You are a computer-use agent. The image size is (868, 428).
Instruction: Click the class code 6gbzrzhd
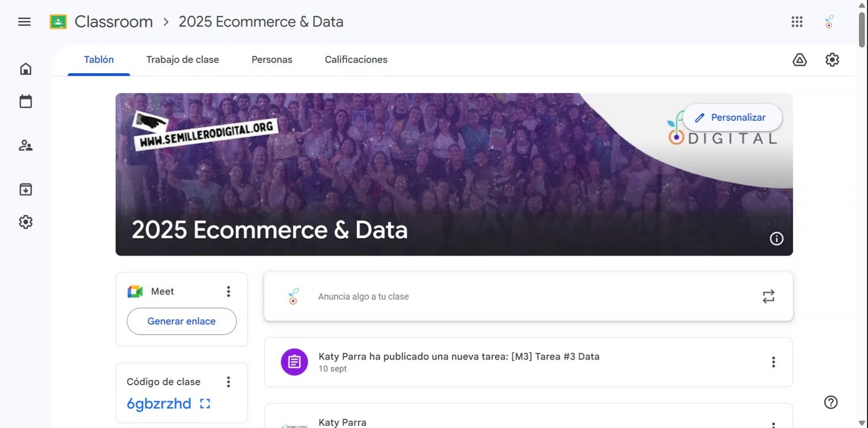pyautogui.click(x=159, y=404)
